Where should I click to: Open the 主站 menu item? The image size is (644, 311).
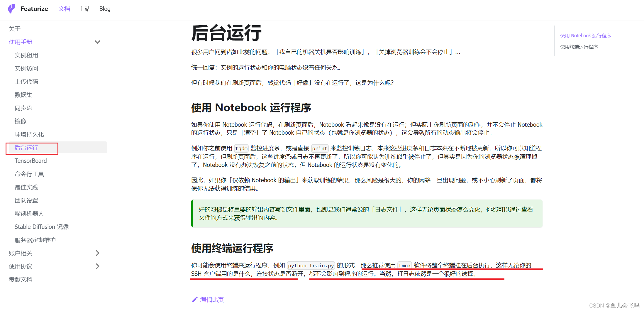(x=84, y=9)
